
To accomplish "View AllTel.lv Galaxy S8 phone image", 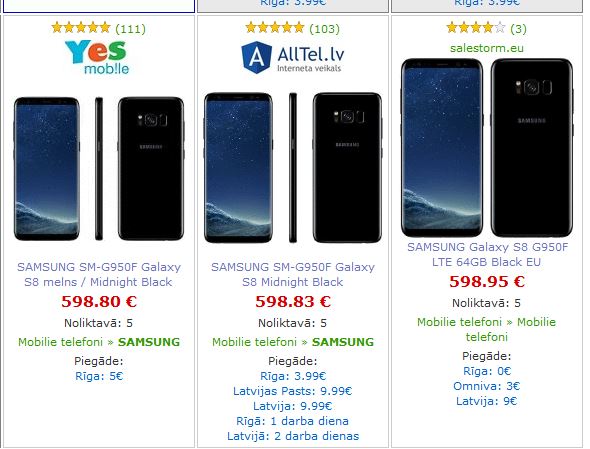I will click(293, 167).
